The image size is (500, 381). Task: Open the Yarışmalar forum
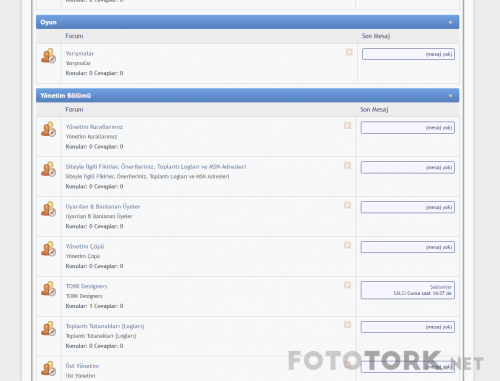click(80, 53)
